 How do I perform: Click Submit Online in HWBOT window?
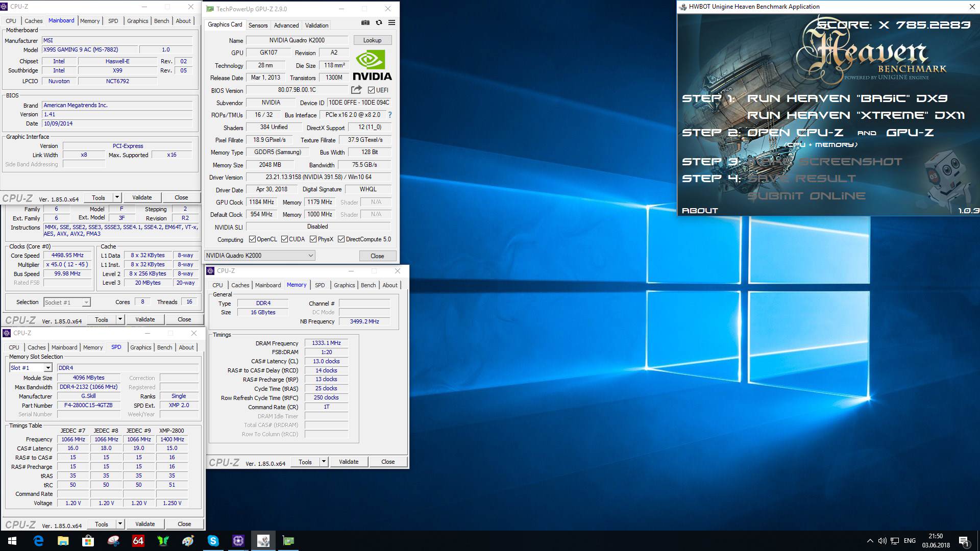point(806,196)
